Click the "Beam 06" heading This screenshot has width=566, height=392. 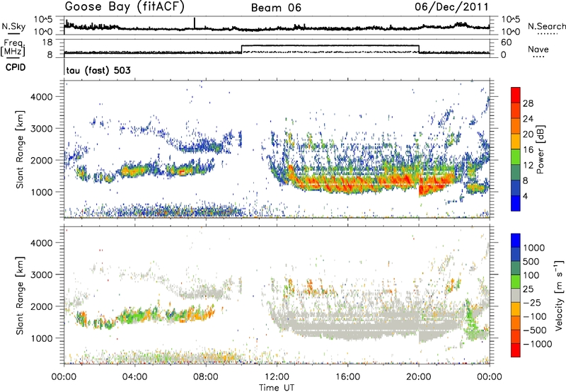(276, 8)
